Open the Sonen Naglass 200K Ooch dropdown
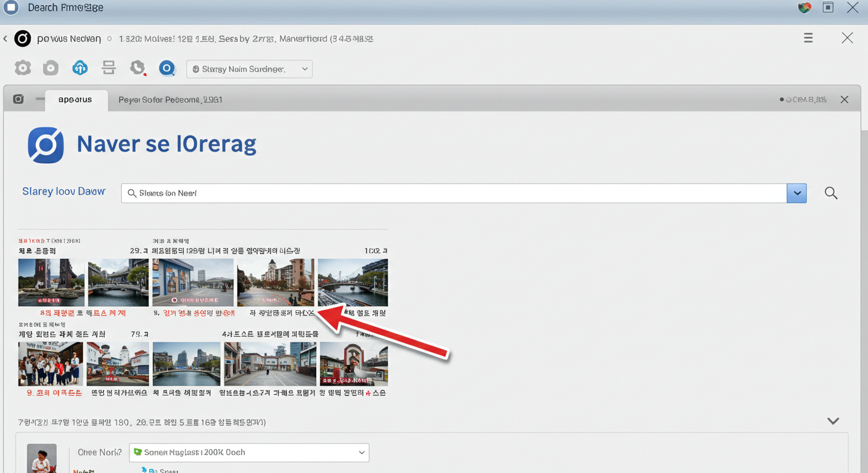The width and height of the screenshot is (868, 473). (249, 453)
